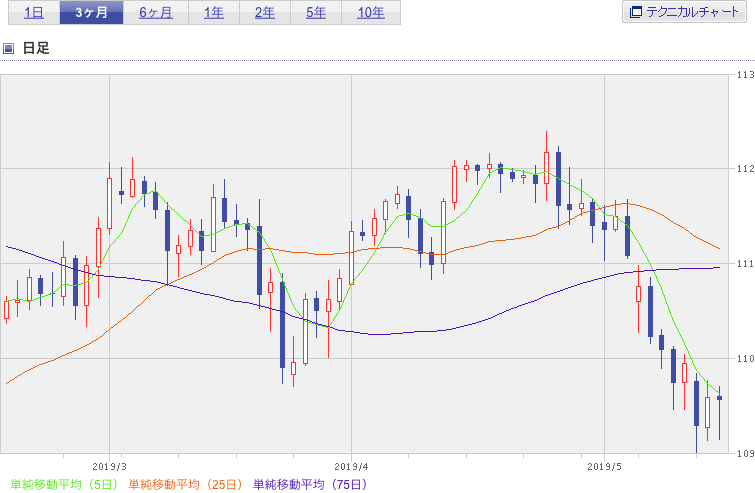
Task: Click the 単純移動平均（25日）orange legend label
Action: coord(186,484)
